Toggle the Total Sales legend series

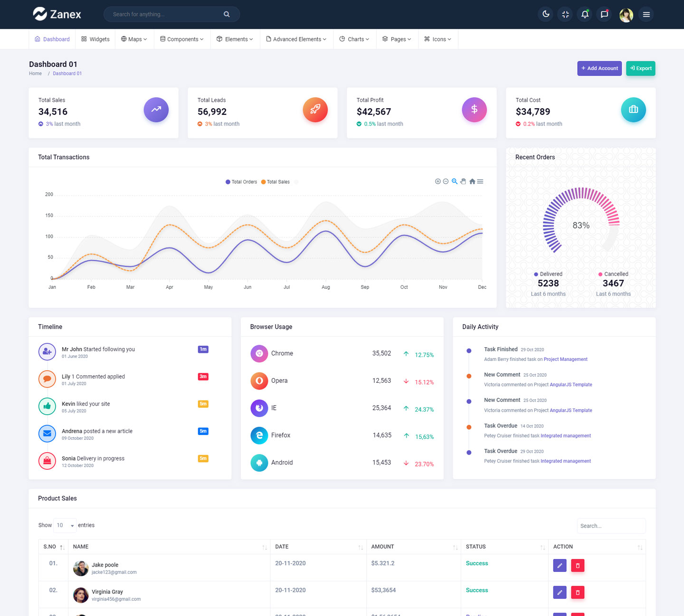pos(275,182)
